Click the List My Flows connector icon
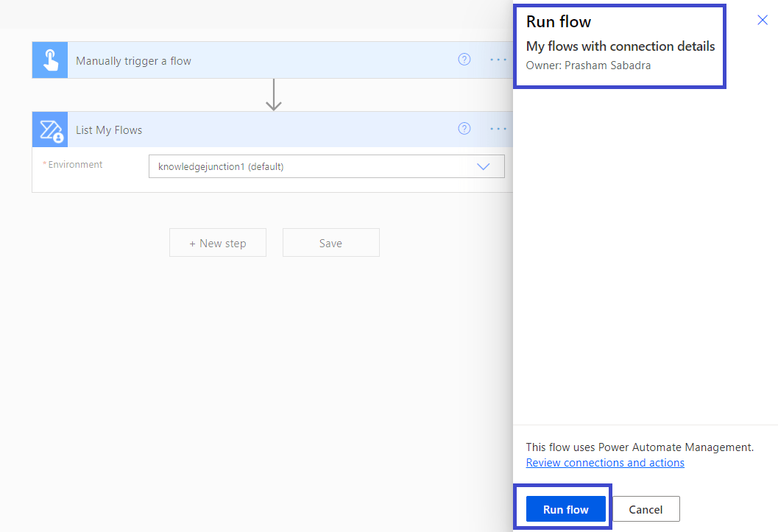Image resolution: width=778 pixels, height=532 pixels. point(50,130)
